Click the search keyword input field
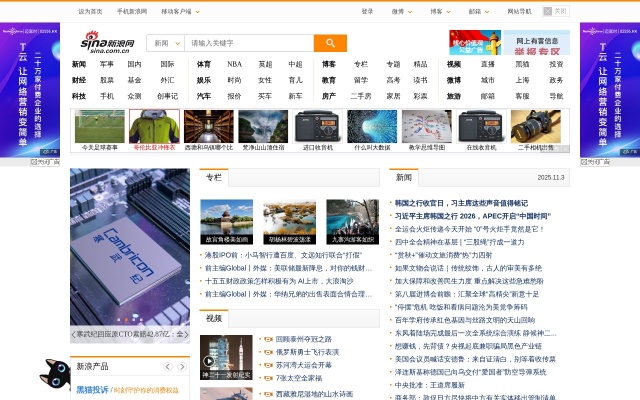Image resolution: width=640 pixels, height=400 pixels. (247, 43)
